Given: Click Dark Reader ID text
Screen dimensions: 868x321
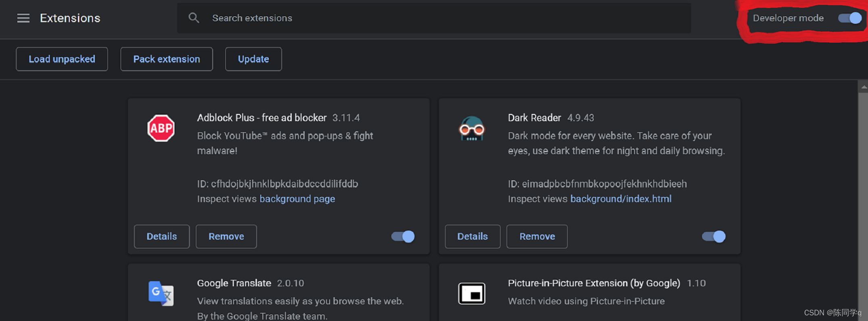Looking at the screenshot, I should tap(597, 184).
